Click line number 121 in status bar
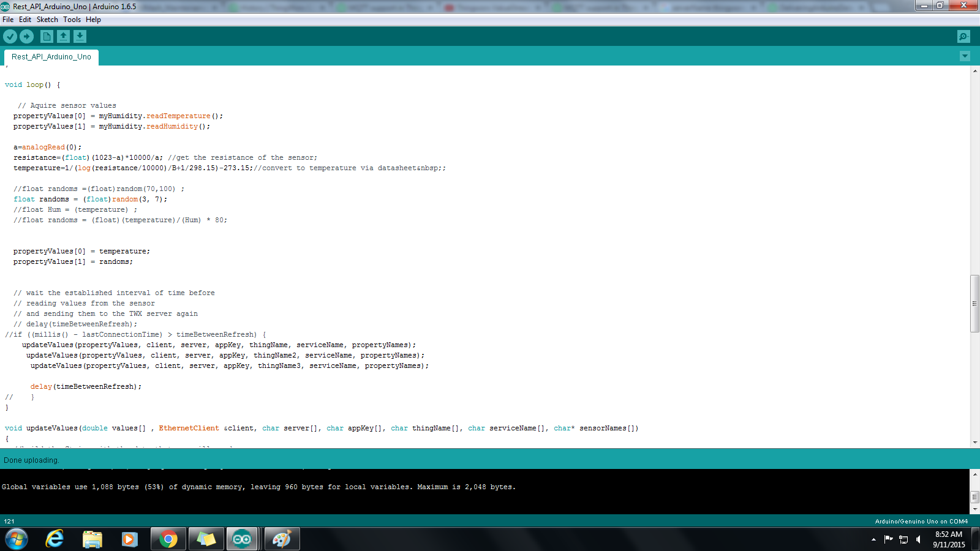Screen dimensions: 980x551 9,522
